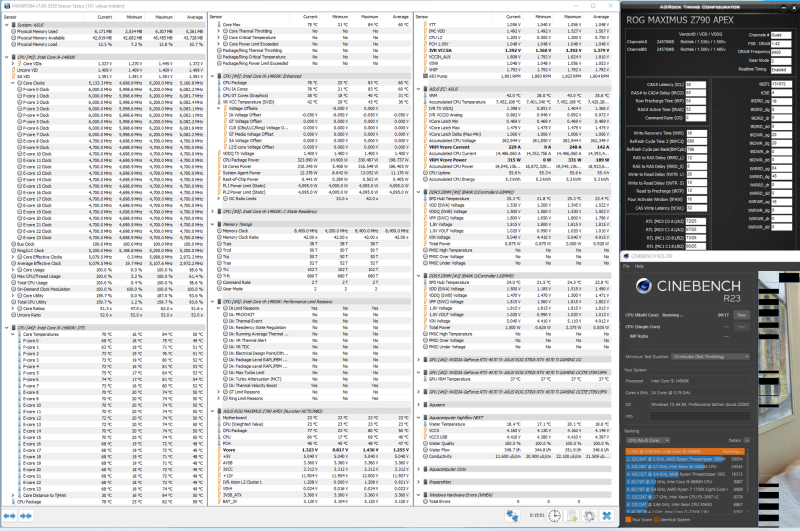
Task: Click tREFI value field in Timing Configurator
Action: pyautogui.click(x=781, y=85)
